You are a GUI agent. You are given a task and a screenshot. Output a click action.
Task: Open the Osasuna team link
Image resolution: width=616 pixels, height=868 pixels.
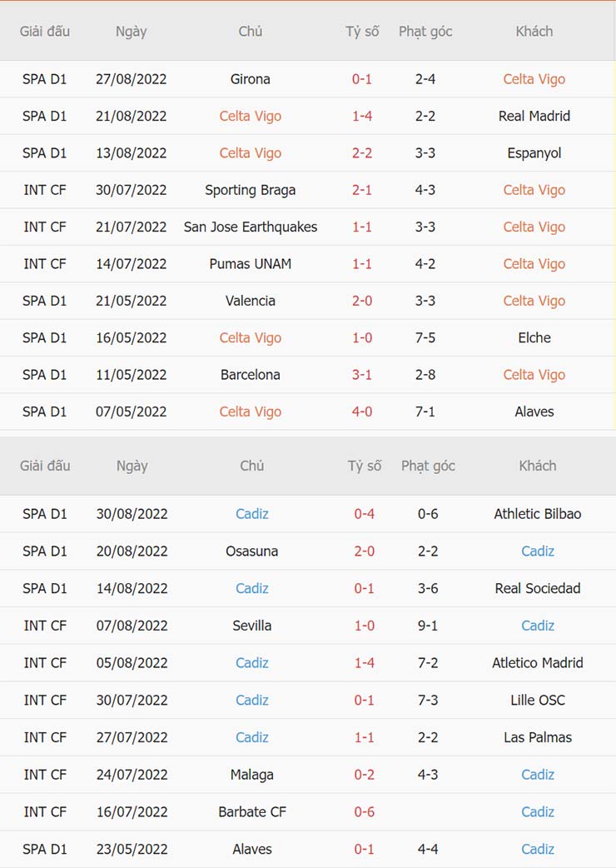click(251, 551)
